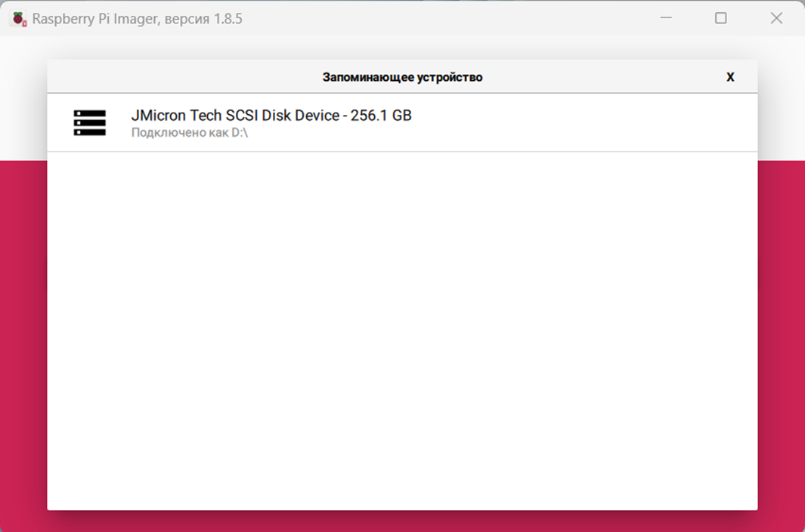Click the 'Запоминающее устройство' dialog header
The image size is (805, 532).
click(x=402, y=76)
